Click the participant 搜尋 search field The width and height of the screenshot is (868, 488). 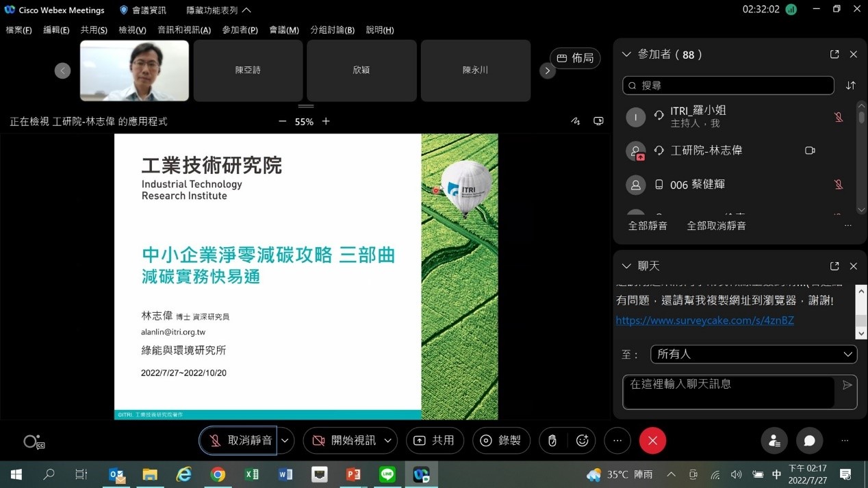[728, 86]
